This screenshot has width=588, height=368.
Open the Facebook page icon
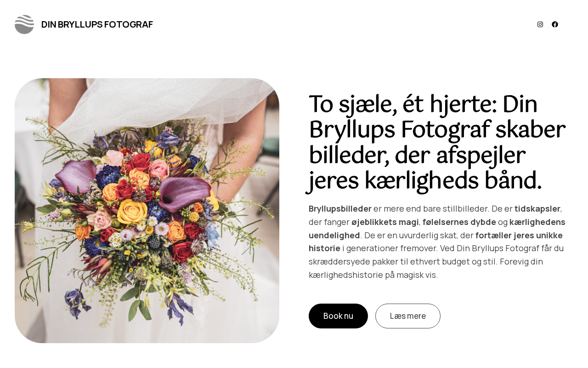click(555, 24)
